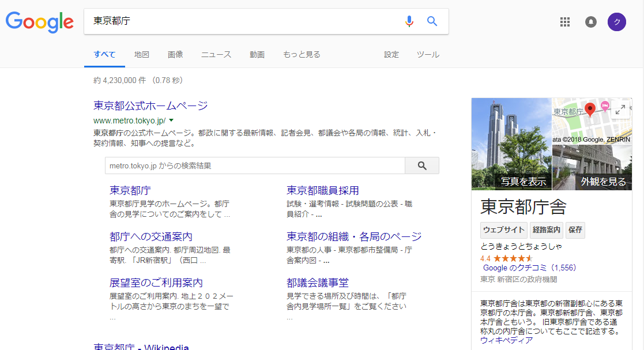The width and height of the screenshot is (644, 350).
Task: Click the 経路案内 button
Action: coord(547,230)
